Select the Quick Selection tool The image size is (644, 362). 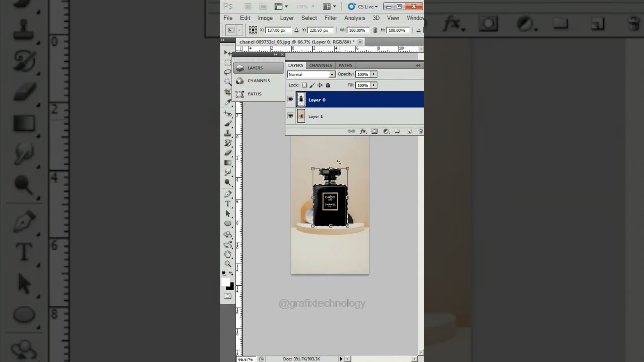click(228, 82)
